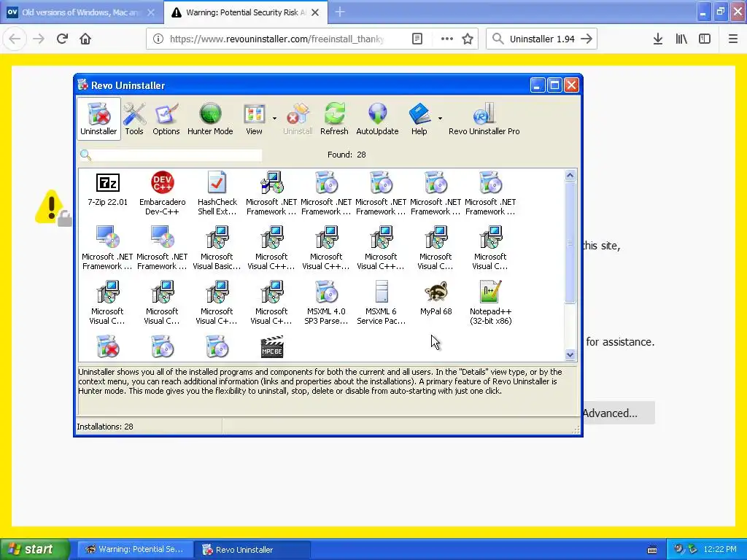Open a new browser tab
The width and height of the screenshot is (747, 560).
(x=340, y=12)
